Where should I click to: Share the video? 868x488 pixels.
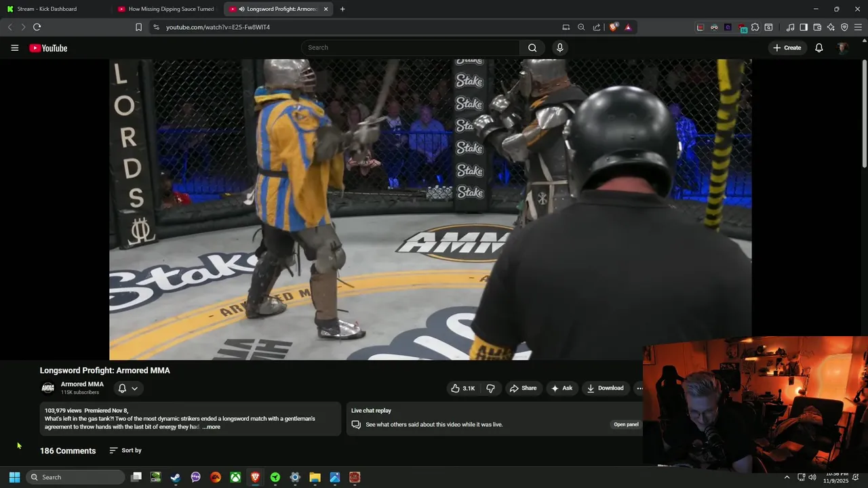coord(523,388)
